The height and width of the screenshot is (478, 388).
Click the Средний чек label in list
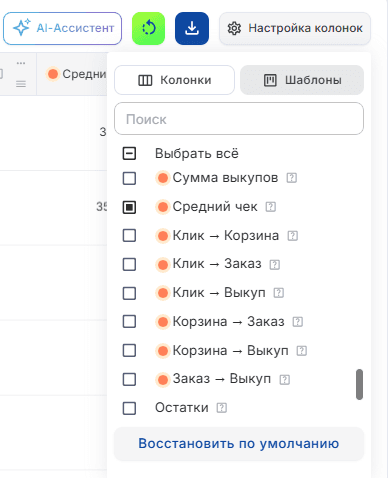click(x=215, y=207)
